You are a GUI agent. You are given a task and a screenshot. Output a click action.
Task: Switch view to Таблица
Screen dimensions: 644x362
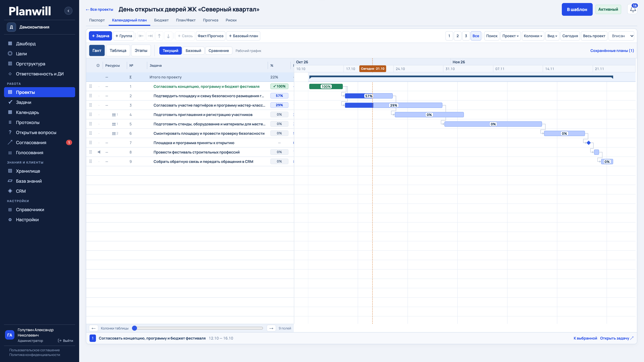[x=118, y=50]
